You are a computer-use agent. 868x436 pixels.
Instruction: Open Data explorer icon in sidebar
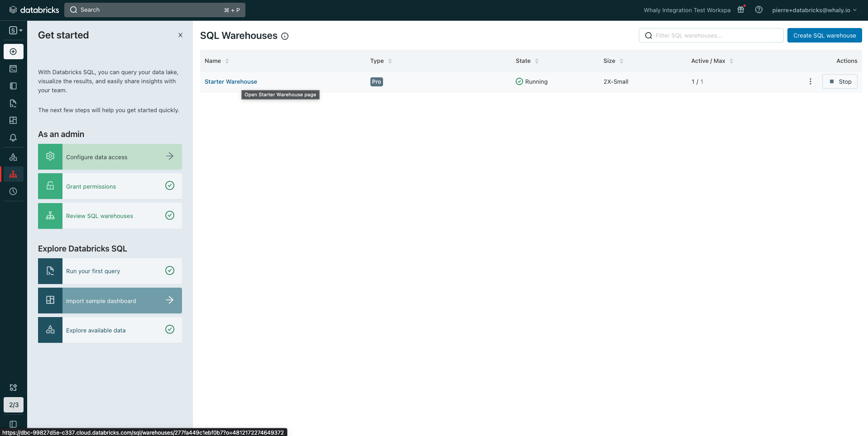[13, 157]
